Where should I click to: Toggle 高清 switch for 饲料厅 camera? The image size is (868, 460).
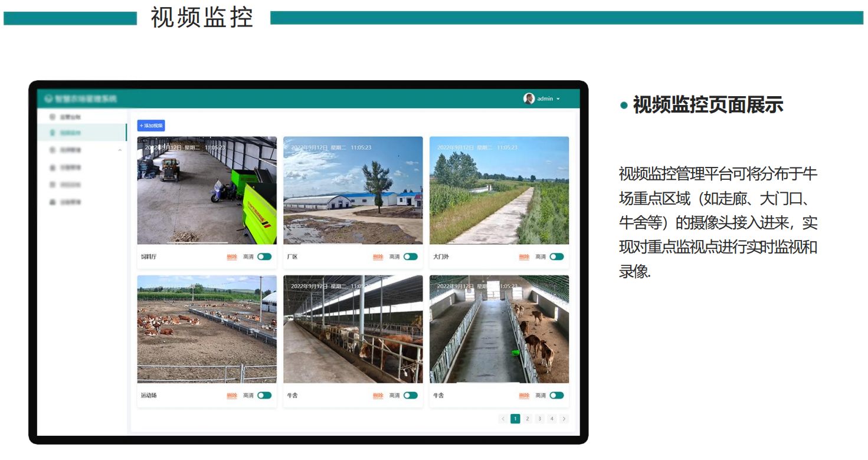point(264,257)
